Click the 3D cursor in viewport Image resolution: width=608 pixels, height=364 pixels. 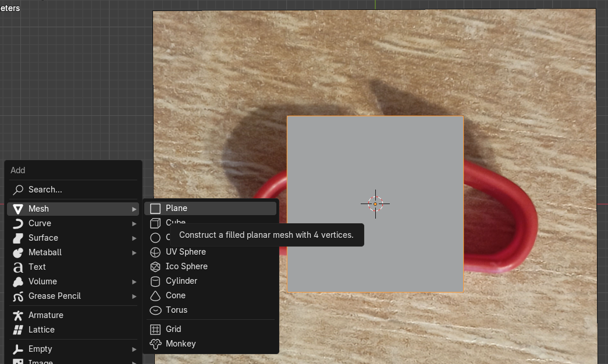[375, 204]
